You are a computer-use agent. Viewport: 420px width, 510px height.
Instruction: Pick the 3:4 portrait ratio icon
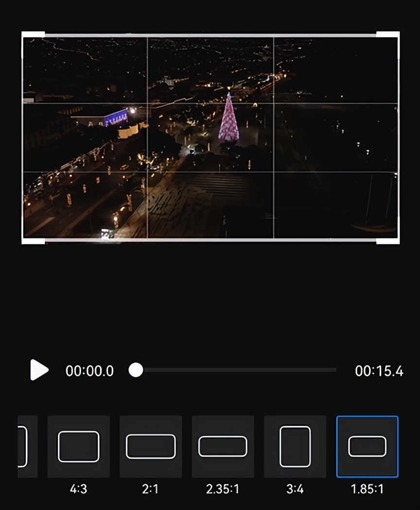295,447
